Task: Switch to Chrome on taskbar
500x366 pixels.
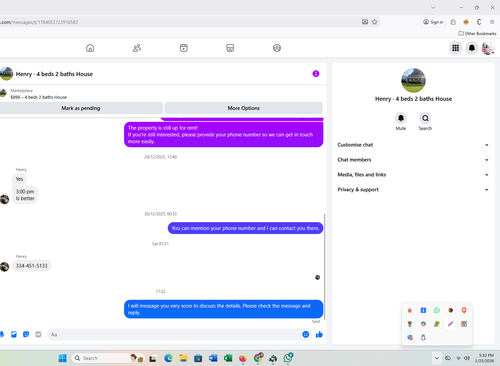Action: 258,358
